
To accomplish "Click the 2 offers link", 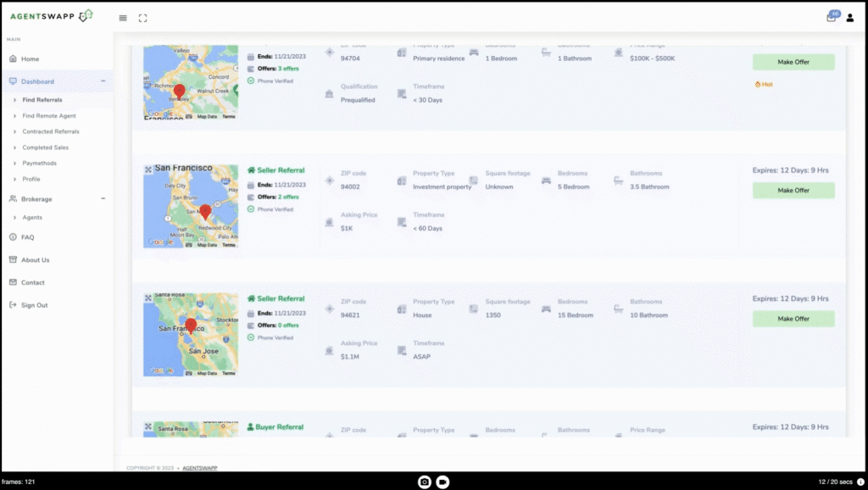I will [288, 198].
